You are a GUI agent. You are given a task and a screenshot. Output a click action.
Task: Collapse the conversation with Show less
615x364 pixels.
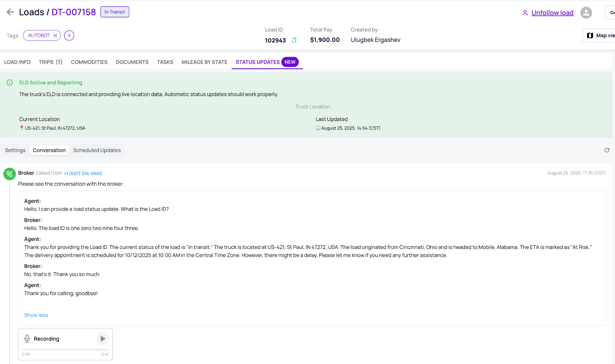pyautogui.click(x=36, y=315)
